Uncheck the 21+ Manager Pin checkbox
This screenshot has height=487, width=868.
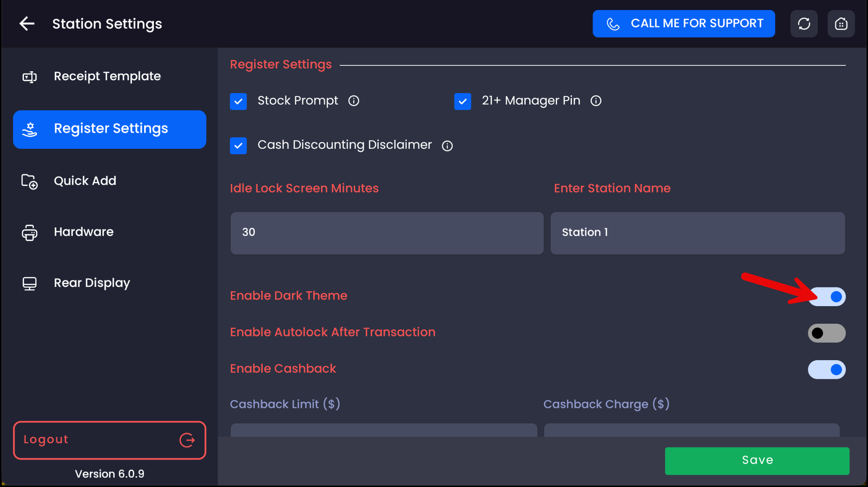[463, 101]
